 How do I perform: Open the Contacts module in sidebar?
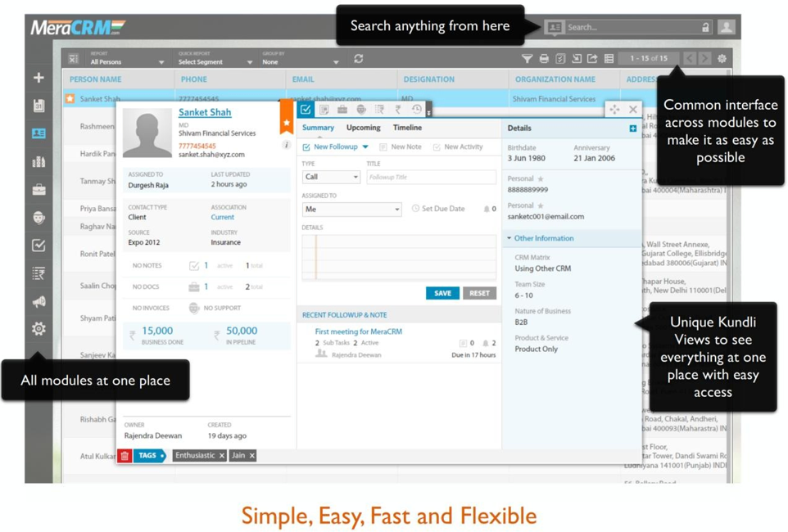(x=38, y=133)
